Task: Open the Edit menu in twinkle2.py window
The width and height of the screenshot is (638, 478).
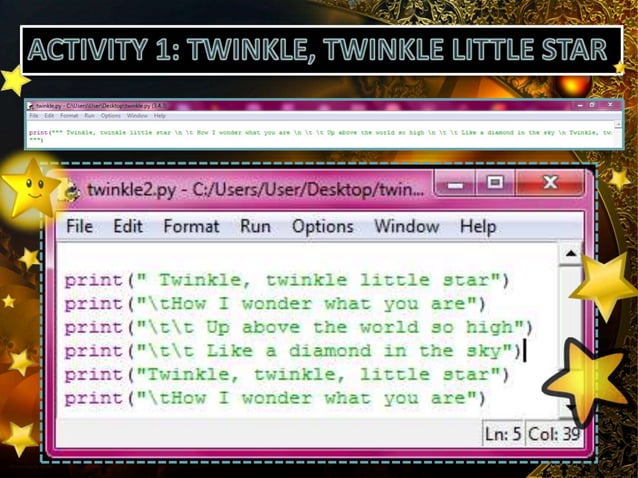Action: tap(128, 226)
